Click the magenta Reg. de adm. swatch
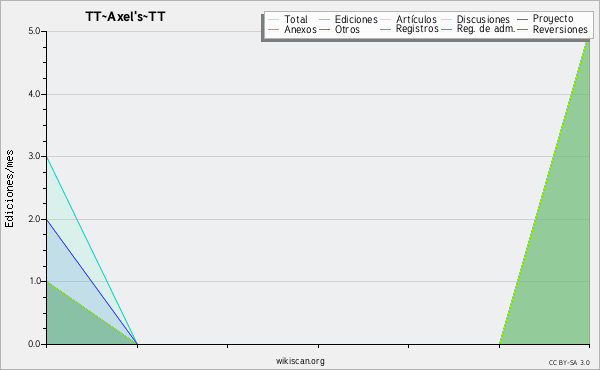600x370 pixels. click(x=447, y=29)
